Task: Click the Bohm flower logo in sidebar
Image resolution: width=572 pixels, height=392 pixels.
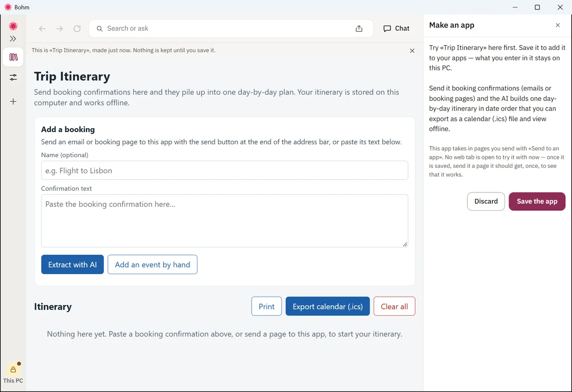Action: point(13,26)
